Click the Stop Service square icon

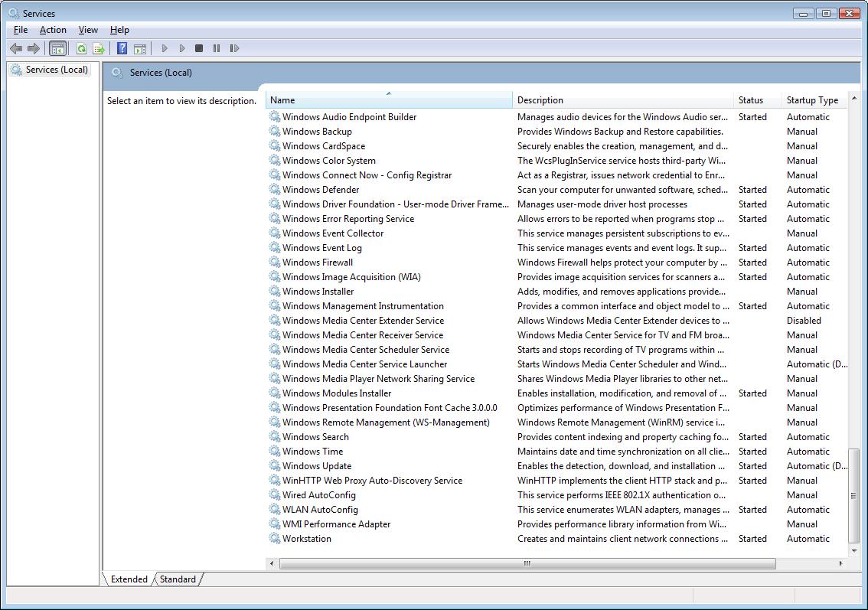tap(199, 49)
